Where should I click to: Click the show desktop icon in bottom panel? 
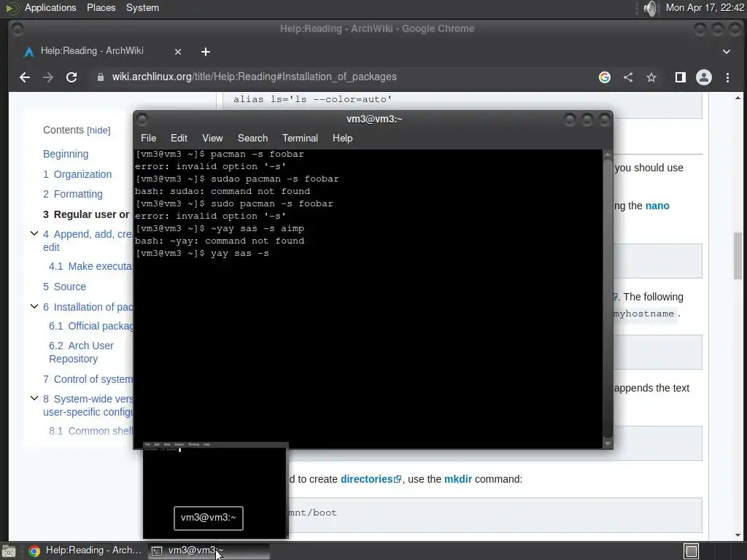8,551
